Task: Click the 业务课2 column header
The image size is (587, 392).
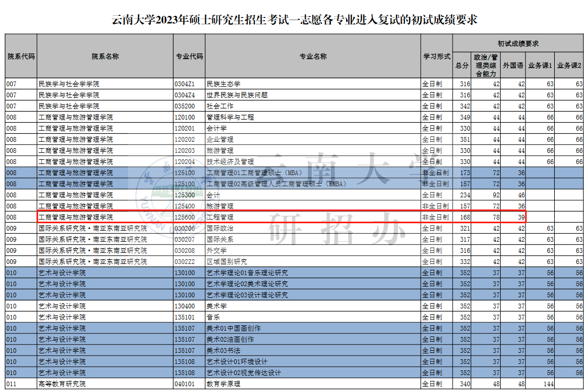Action: click(569, 66)
